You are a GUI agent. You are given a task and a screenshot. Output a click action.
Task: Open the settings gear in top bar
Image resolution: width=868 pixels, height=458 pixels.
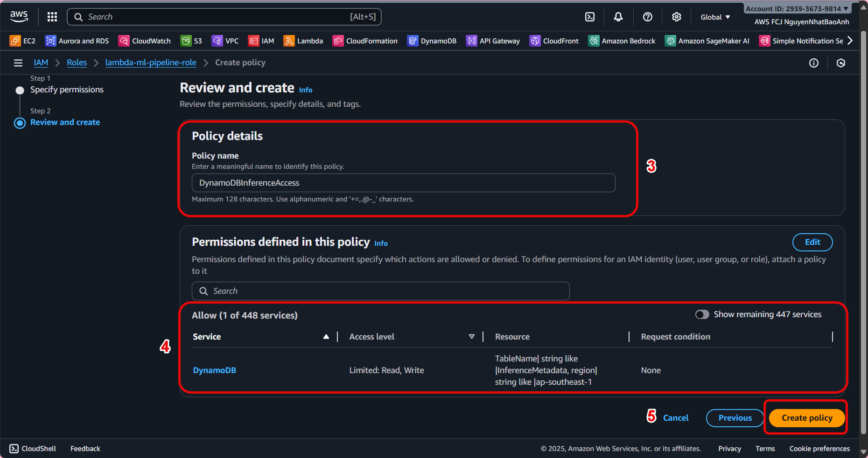[x=677, y=17]
